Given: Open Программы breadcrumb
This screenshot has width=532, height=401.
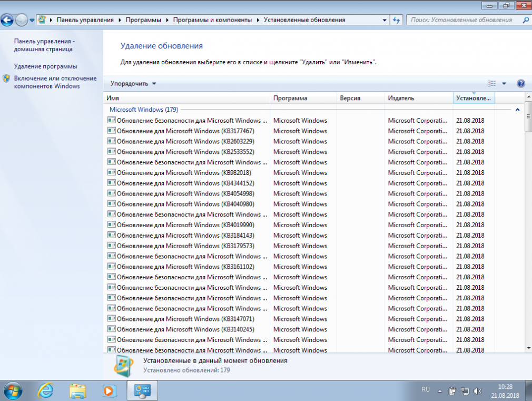Looking at the screenshot, I should point(143,20).
